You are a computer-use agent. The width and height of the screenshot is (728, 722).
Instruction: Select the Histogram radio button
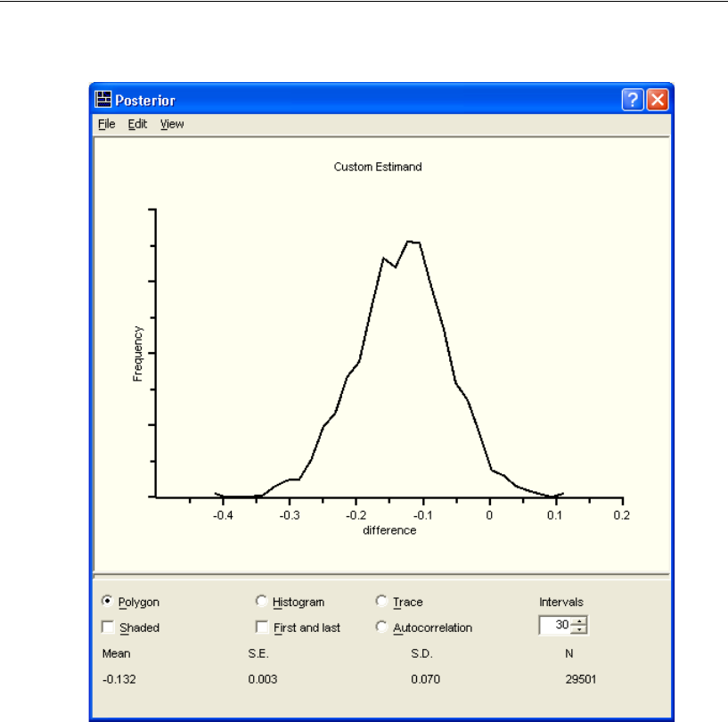[x=261, y=602]
